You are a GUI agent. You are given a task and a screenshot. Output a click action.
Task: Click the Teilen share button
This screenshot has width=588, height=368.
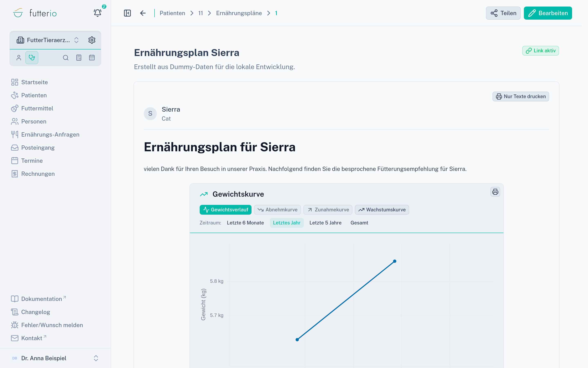pos(503,13)
